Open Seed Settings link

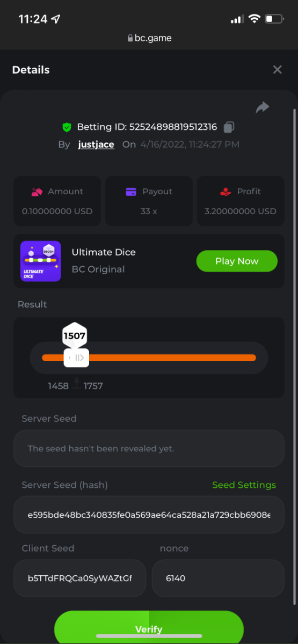point(244,485)
